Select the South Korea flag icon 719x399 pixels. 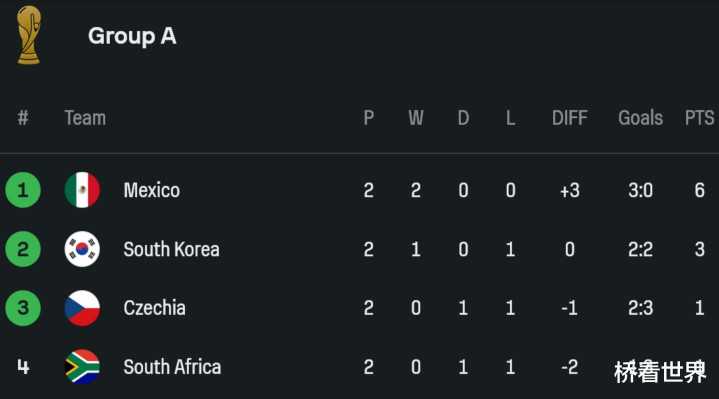point(82,249)
